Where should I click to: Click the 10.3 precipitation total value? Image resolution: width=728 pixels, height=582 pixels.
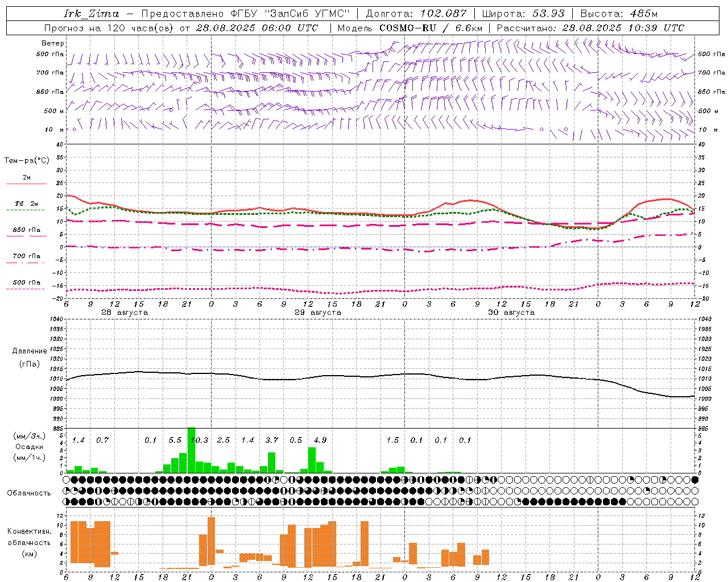point(199,440)
